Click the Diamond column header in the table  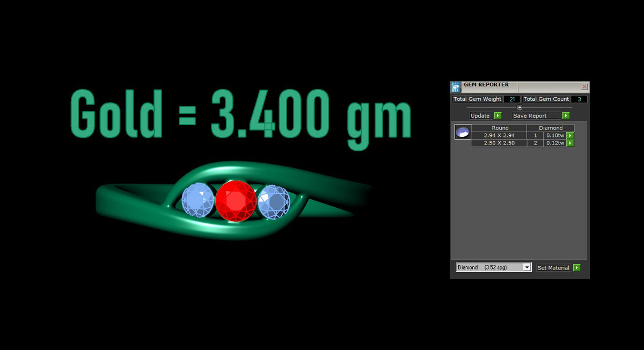click(x=551, y=128)
